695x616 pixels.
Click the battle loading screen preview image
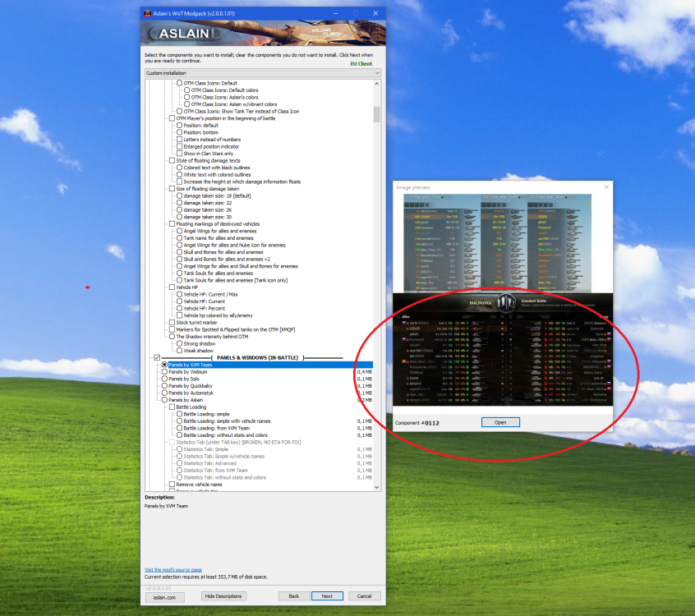click(x=503, y=349)
